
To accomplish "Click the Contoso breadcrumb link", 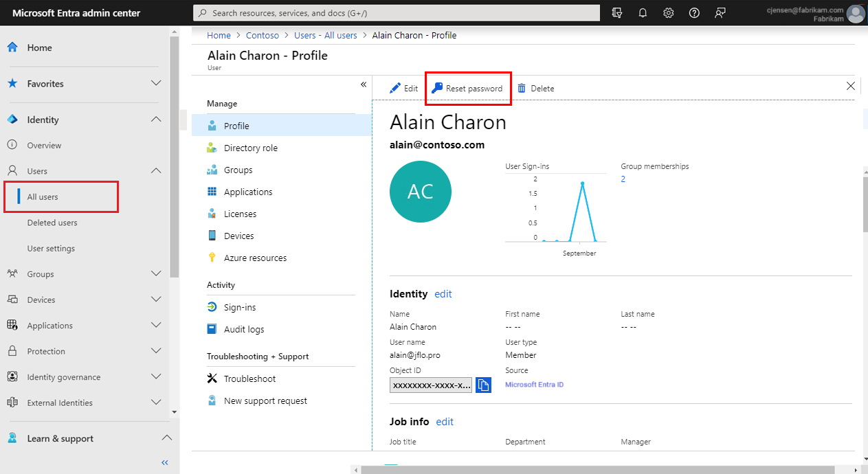I will click(x=262, y=35).
